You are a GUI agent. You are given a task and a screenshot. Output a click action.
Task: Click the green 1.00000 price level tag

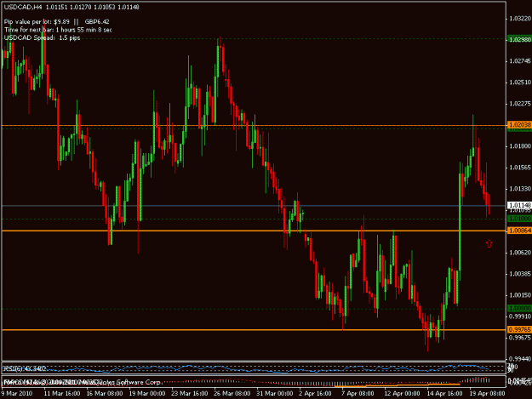click(520, 309)
